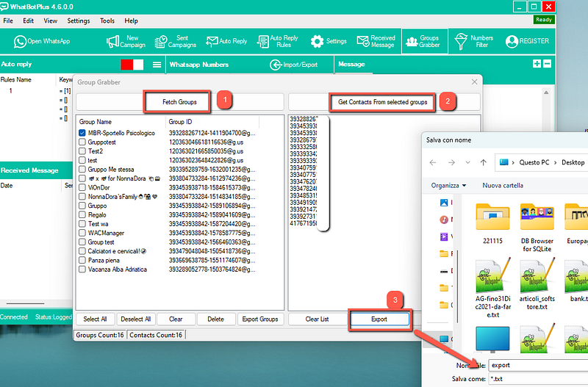Check the ViOnDor group checkbox
588x387 pixels.
coord(82,188)
